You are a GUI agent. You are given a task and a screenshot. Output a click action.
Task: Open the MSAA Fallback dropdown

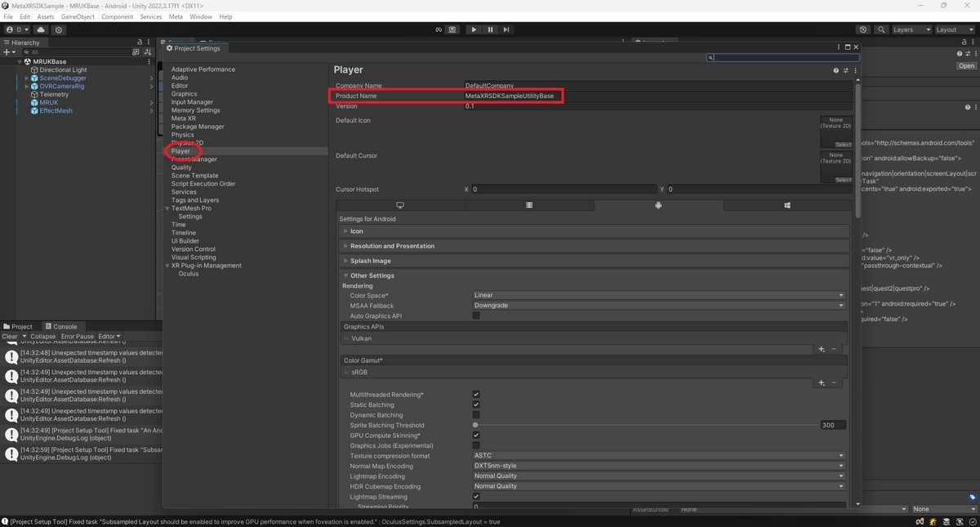(x=658, y=306)
